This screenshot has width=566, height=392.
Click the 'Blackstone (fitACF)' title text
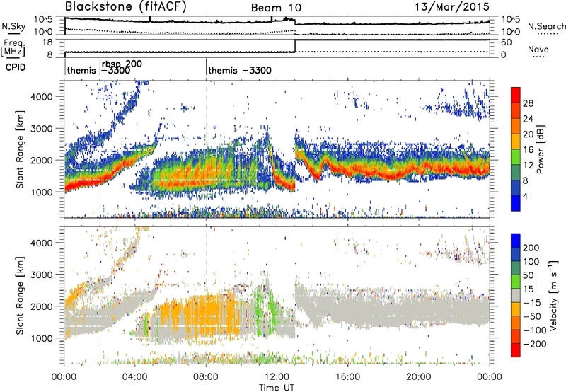tap(125, 7)
